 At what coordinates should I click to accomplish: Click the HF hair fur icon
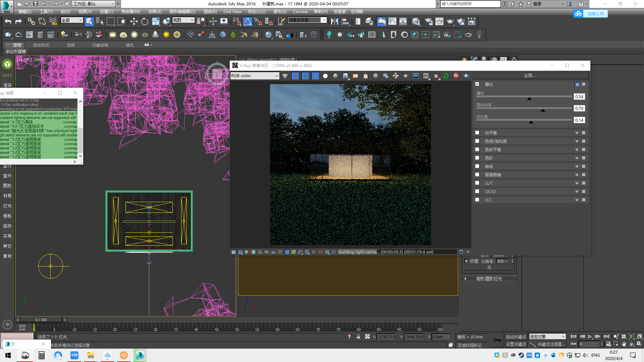(x=244, y=35)
